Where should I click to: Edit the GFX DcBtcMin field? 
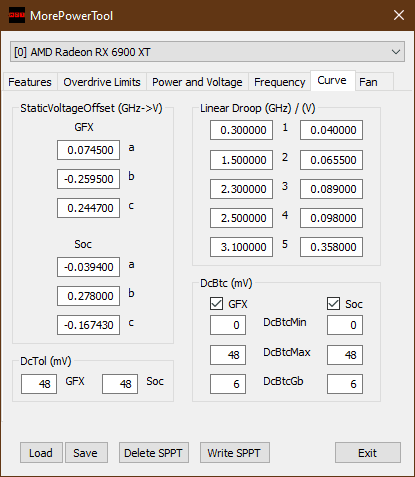(x=228, y=325)
